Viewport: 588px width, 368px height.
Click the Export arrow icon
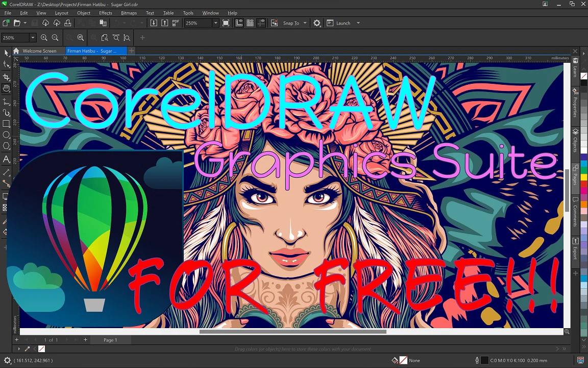coord(165,23)
